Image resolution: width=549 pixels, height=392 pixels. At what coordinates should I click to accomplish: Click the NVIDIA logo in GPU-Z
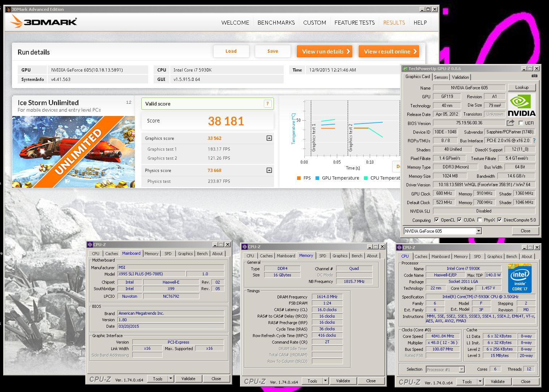click(x=522, y=105)
